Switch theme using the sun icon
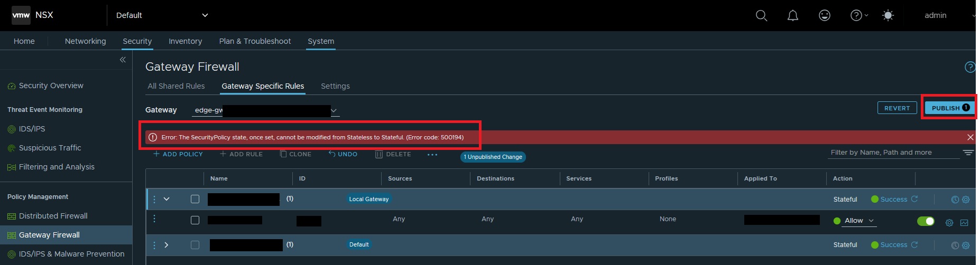The image size is (980, 265). [x=888, y=15]
